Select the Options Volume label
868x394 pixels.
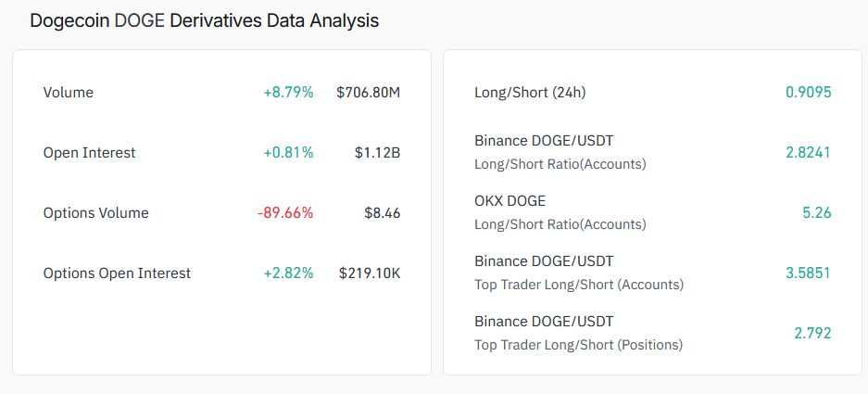click(95, 213)
